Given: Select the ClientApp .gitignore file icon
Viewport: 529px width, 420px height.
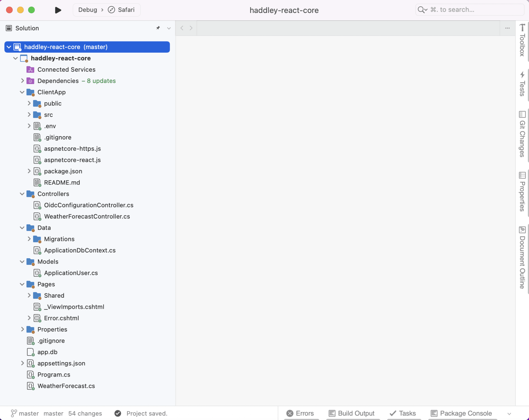Looking at the screenshot, I should click(x=37, y=138).
